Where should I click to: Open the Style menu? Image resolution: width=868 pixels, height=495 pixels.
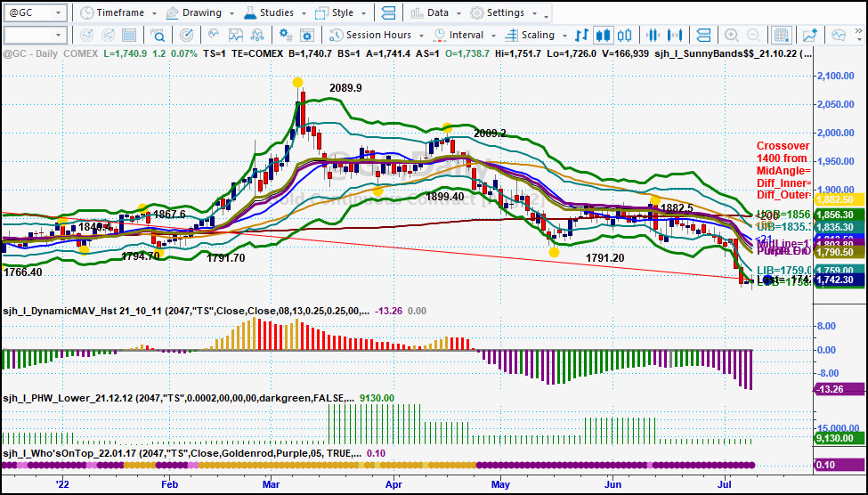[335, 12]
